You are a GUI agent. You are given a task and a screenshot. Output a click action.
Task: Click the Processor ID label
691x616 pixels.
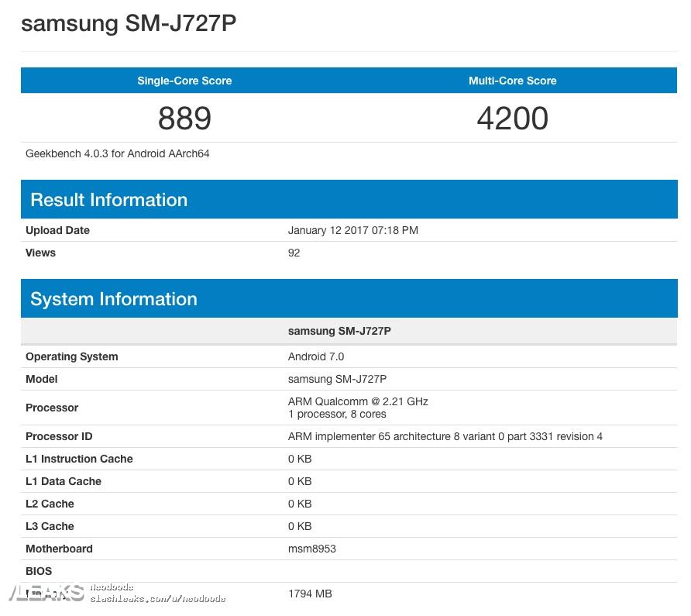pos(59,436)
